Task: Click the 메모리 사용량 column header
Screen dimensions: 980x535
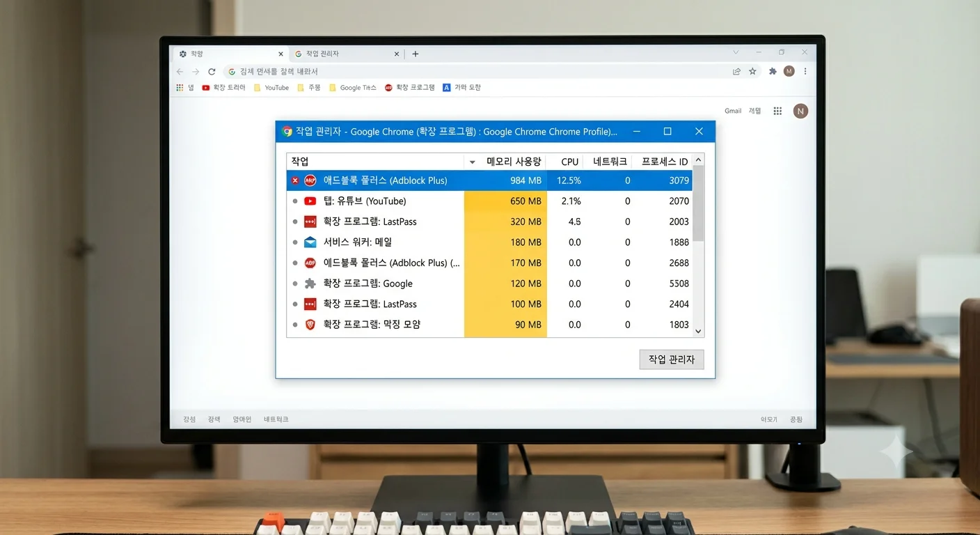Action: tap(514, 162)
